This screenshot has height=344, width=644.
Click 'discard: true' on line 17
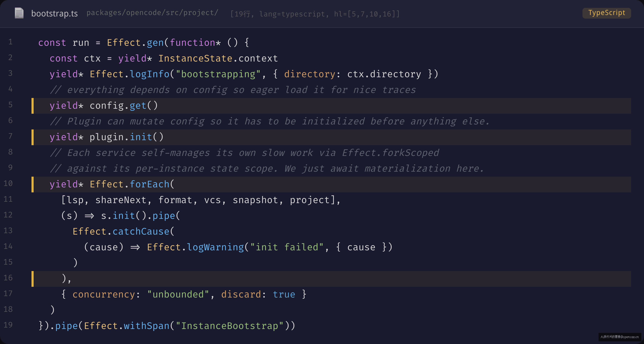tap(258, 294)
